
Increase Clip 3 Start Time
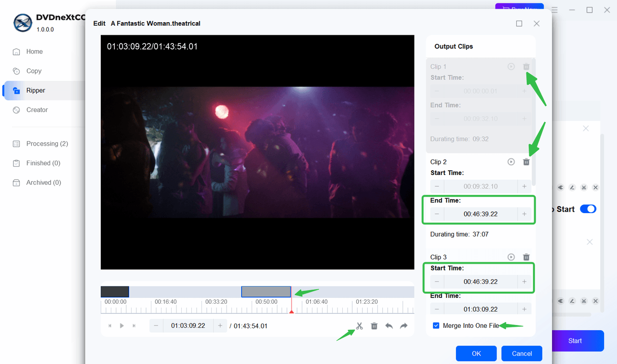(524, 282)
